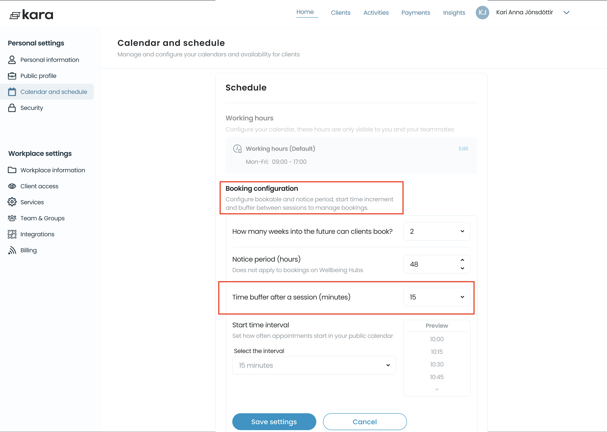Select the Security lock icon
This screenshot has height=432, width=607.
point(12,108)
